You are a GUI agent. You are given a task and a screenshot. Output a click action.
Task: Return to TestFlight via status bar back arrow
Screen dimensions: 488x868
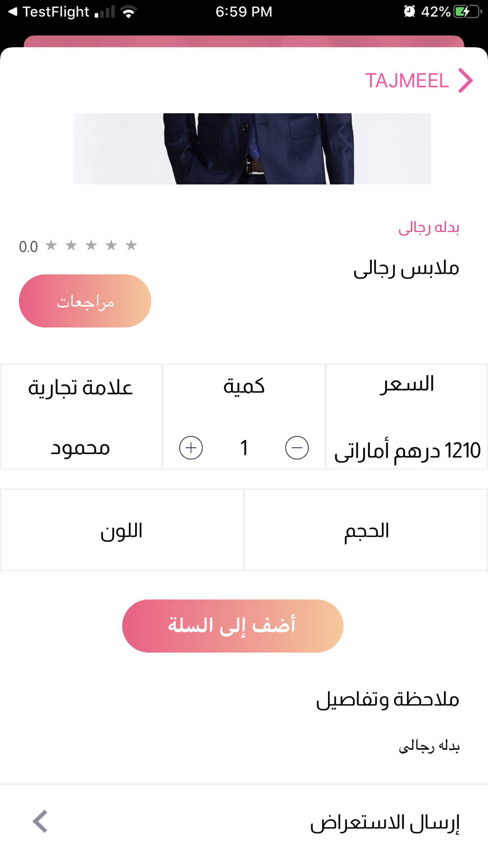coord(13,11)
